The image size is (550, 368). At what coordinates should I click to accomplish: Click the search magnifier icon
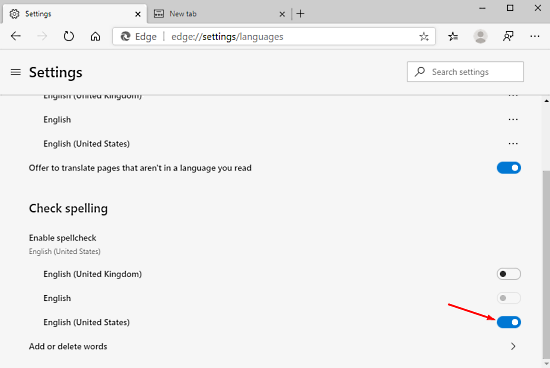420,72
